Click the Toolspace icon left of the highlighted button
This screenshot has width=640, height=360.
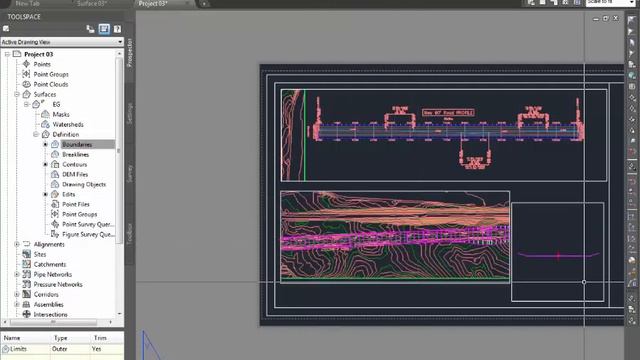(x=90, y=29)
